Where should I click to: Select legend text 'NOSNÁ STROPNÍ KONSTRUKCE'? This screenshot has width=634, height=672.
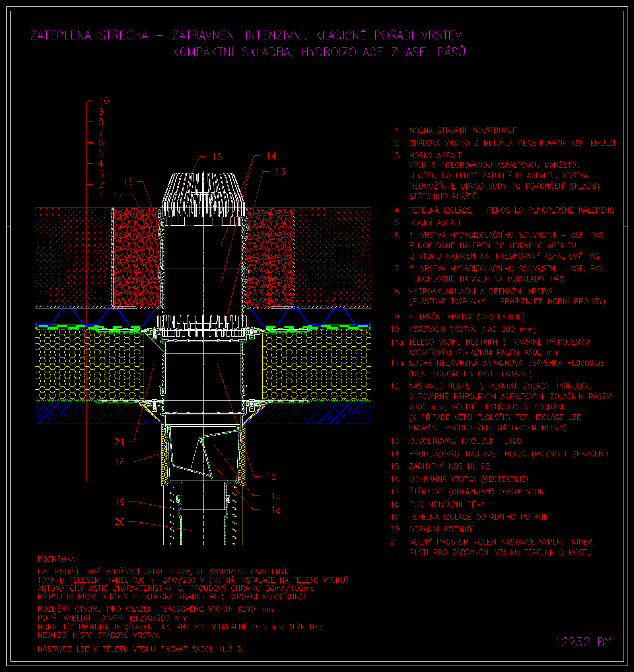[463, 131]
